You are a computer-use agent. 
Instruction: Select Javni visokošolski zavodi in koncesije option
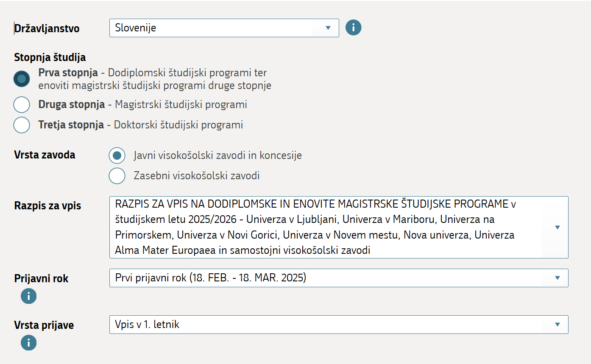[117, 156]
